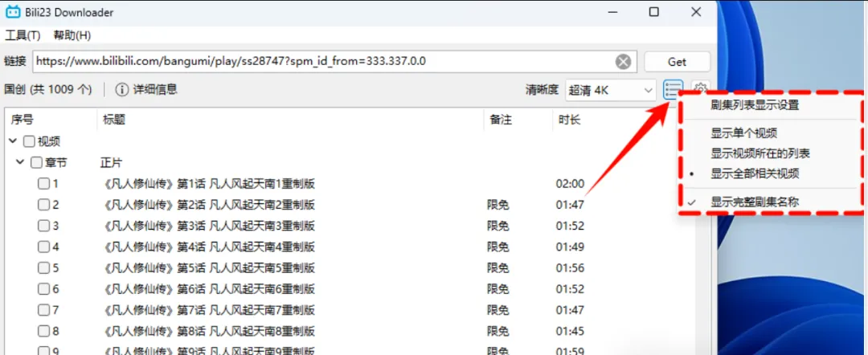Click the 02:00 duration of episode 1
The height and width of the screenshot is (355, 868).
[x=570, y=184]
